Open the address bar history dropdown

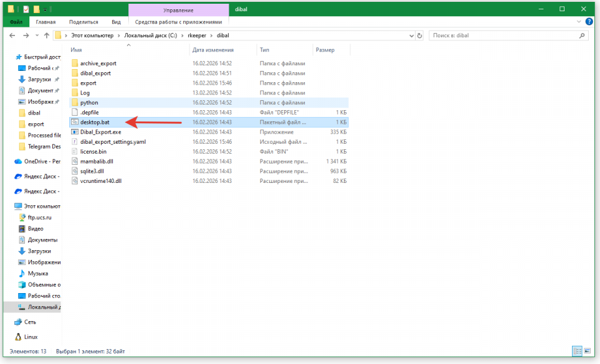click(x=410, y=35)
